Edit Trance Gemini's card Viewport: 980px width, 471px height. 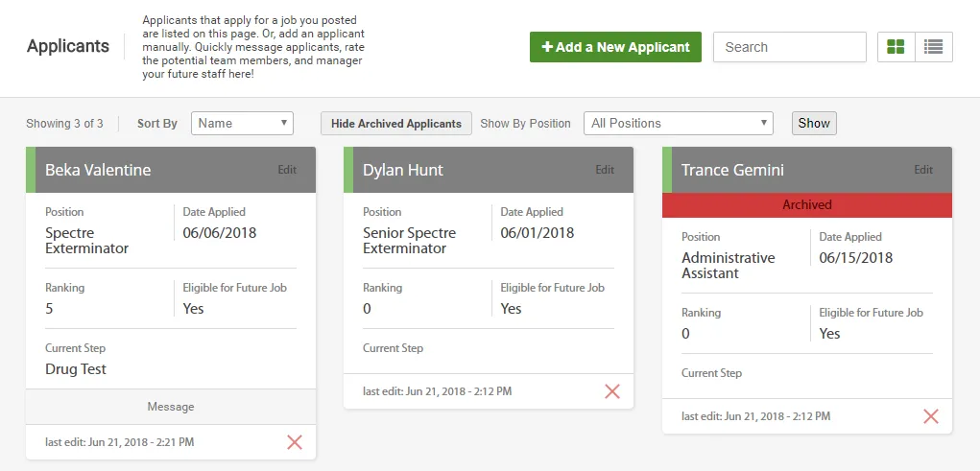[923, 170]
